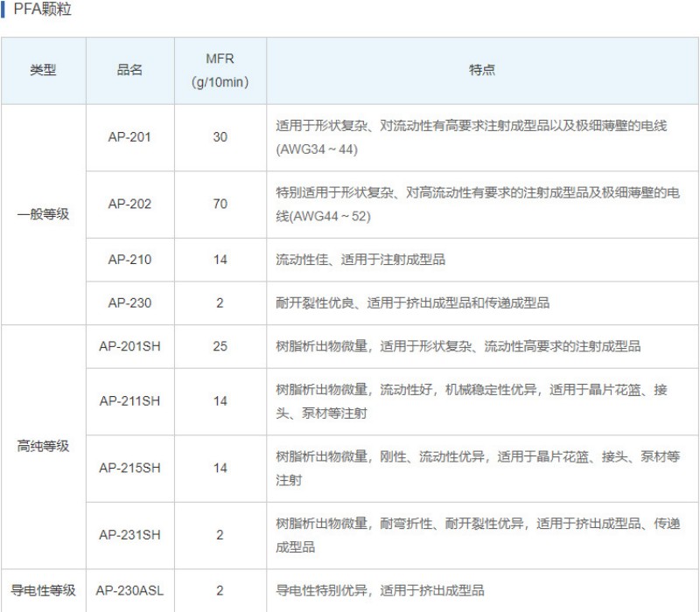Select the 特点 column header
Image resolution: width=700 pixels, height=612 pixels.
481,71
